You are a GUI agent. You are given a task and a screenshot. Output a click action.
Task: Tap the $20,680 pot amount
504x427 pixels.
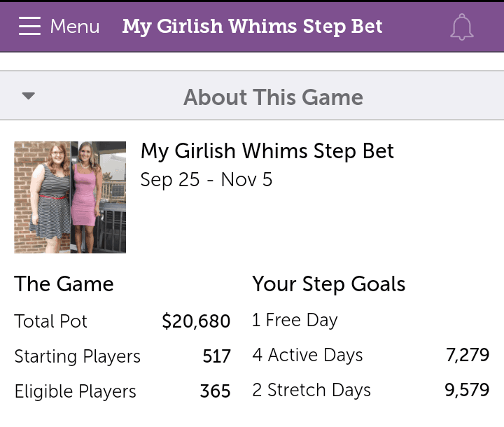point(196,321)
